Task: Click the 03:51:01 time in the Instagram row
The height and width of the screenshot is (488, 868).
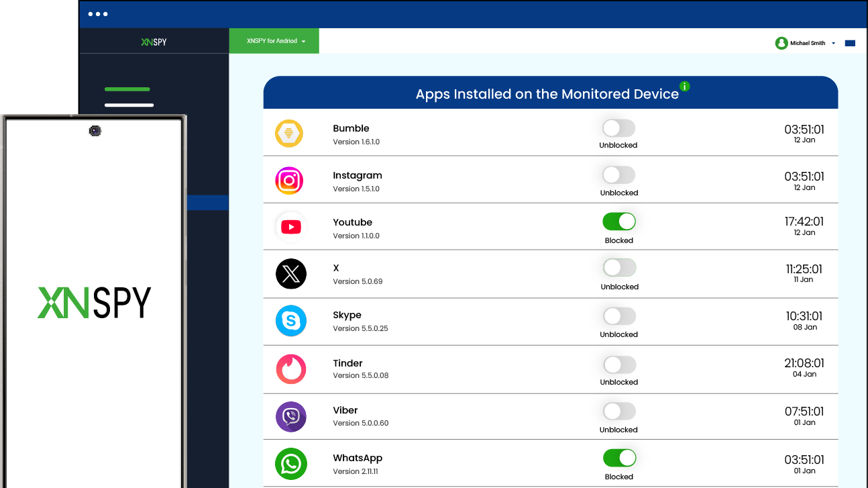Action: point(804,177)
